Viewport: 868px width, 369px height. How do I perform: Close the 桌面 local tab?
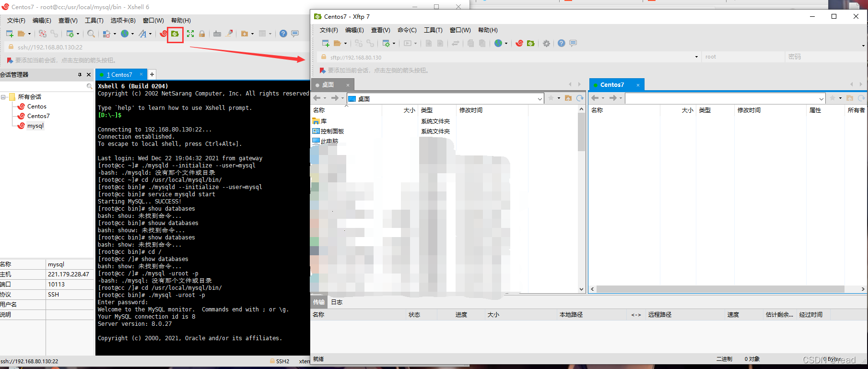click(x=348, y=85)
